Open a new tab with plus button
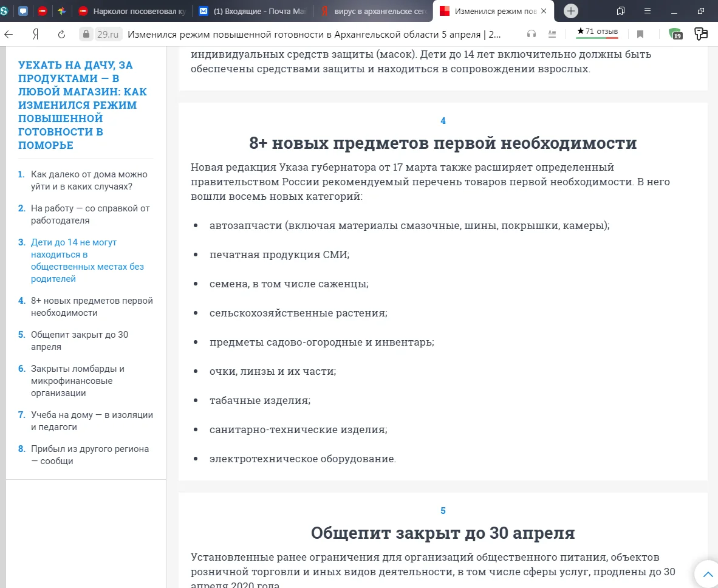This screenshot has height=588, width=718. (x=570, y=11)
